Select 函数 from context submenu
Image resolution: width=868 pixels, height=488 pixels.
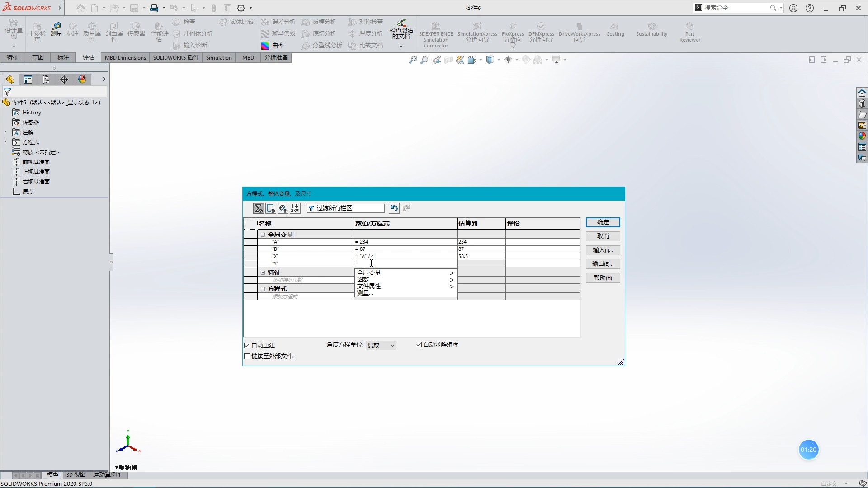pos(363,279)
